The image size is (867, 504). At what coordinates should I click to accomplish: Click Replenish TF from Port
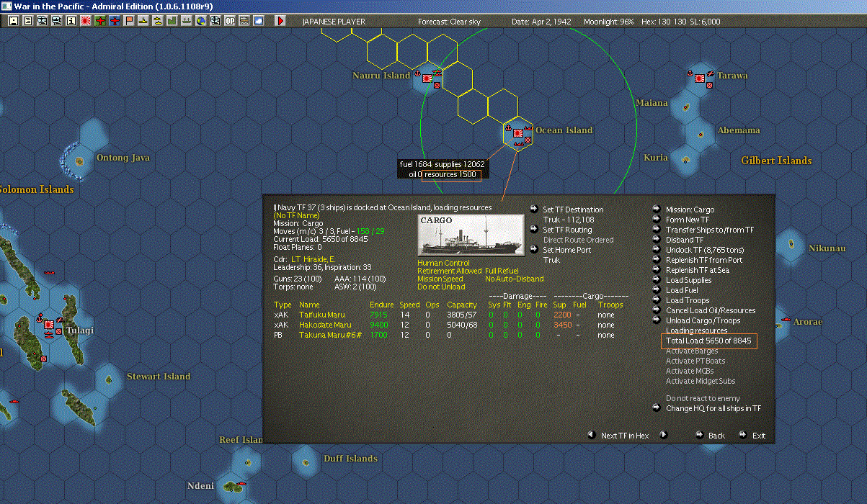click(x=704, y=260)
